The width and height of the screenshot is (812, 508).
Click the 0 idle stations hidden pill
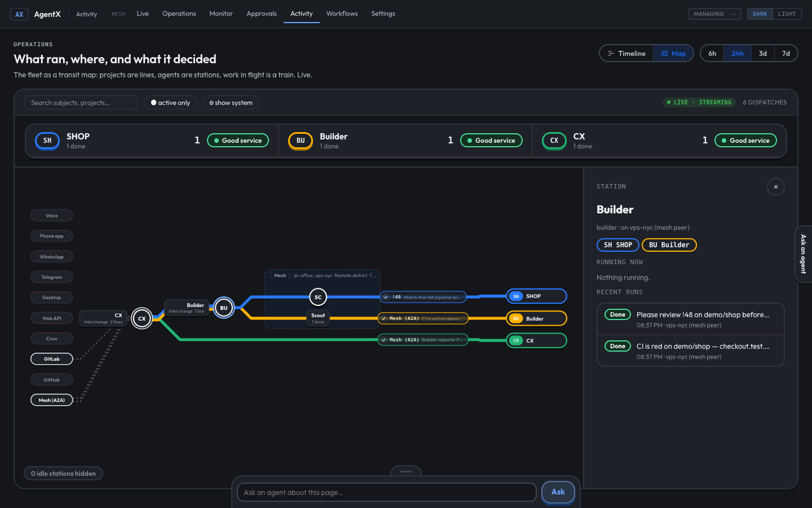[x=63, y=474]
